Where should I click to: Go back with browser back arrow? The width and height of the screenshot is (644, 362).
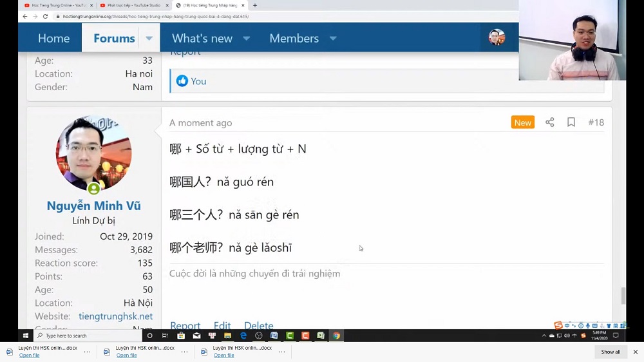[x=25, y=17]
